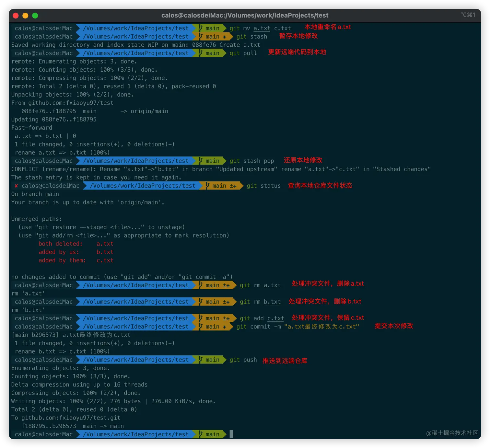Screen dimensions: 490x448
Task: Click "rename b.txt => c.txt (100%)"
Action: [x=62, y=351]
